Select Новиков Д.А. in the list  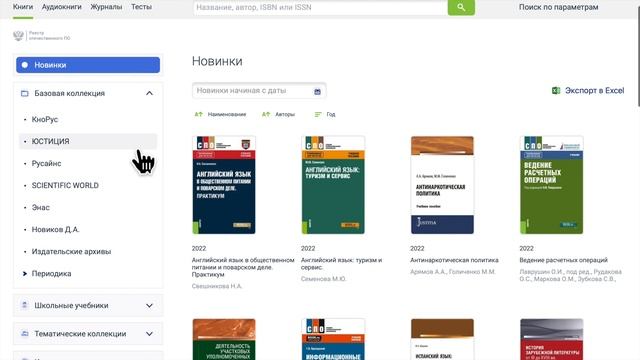[x=56, y=229]
